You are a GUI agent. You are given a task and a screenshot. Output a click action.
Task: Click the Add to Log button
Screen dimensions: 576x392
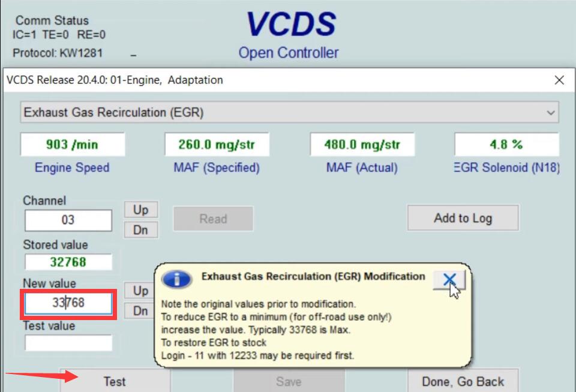coord(463,218)
